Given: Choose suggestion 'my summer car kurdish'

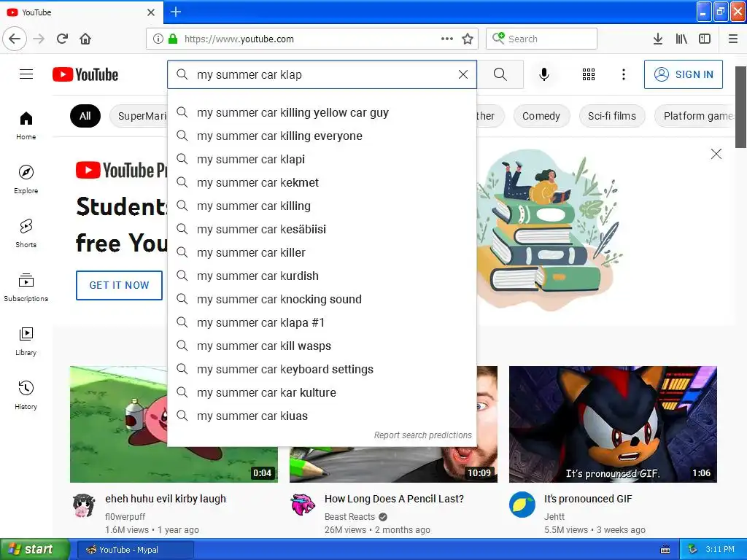Looking at the screenshot, I should [x=322, y=276].
